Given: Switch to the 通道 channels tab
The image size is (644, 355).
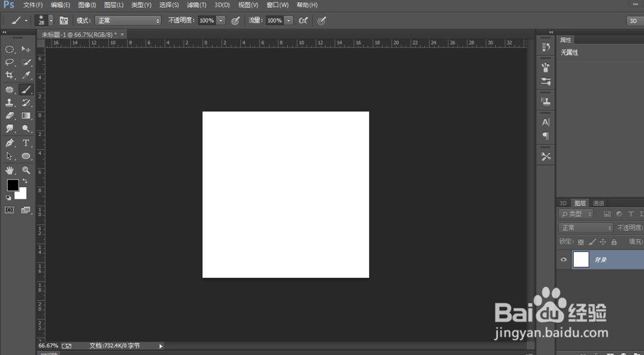Looking at the screenshot, I should coord(598,203).
